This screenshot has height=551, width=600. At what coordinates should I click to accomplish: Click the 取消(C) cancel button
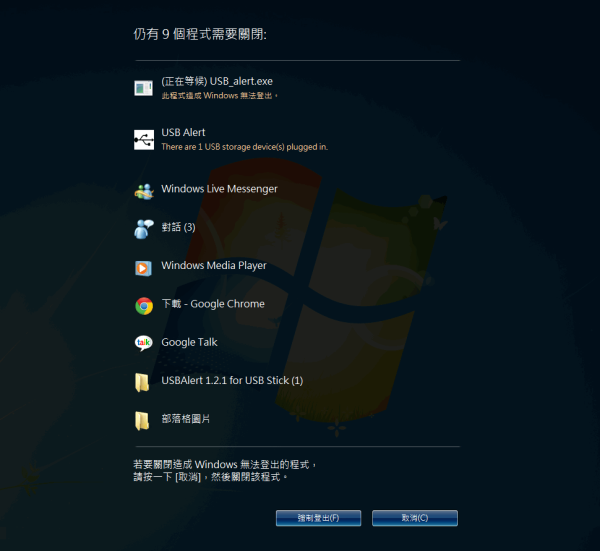point(415,518)
